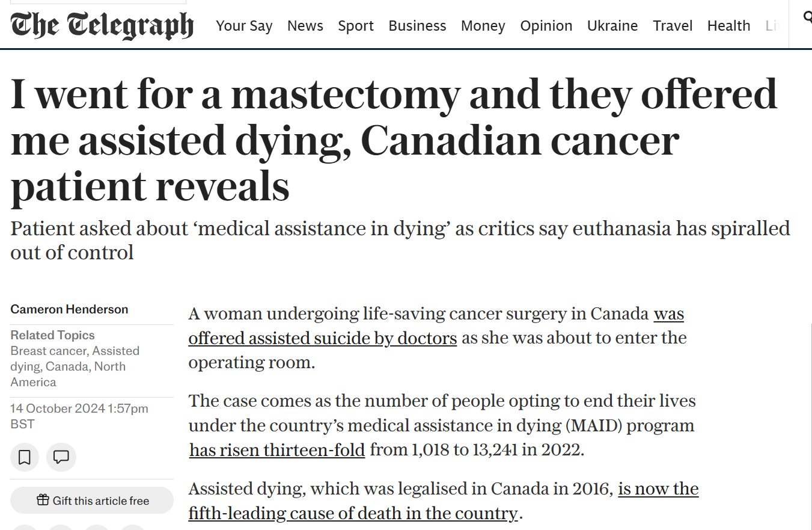
Task: Click the gift icon in Gift this article
Action: [x=43, y=500]
